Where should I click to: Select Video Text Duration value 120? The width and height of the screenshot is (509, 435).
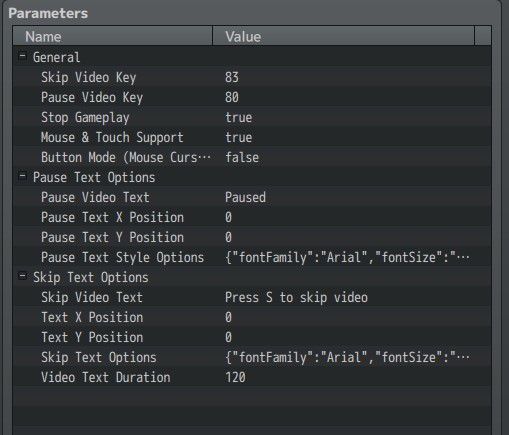[x=235, y=377]
